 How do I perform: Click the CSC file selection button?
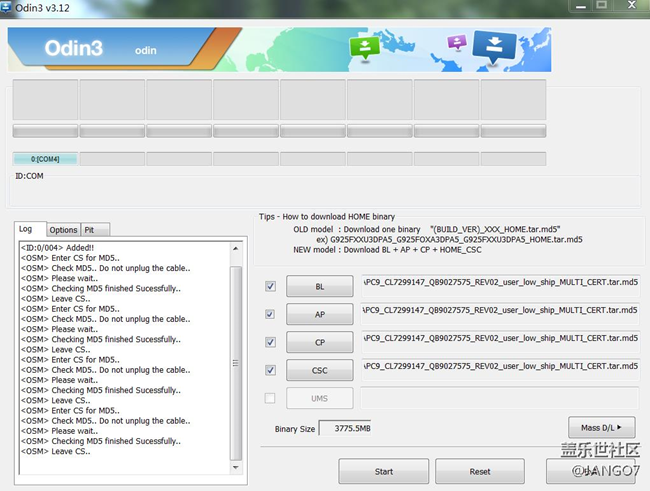[319, 370]
